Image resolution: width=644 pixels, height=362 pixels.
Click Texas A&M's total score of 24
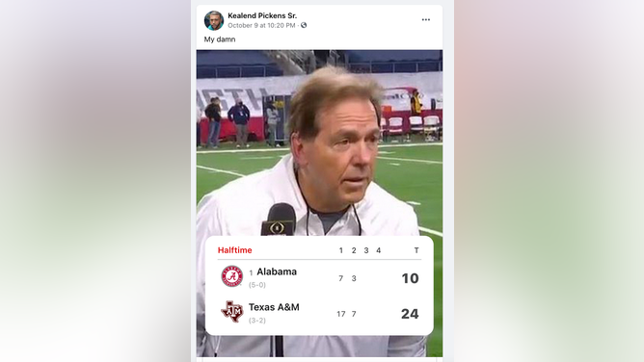click(410, 314)
